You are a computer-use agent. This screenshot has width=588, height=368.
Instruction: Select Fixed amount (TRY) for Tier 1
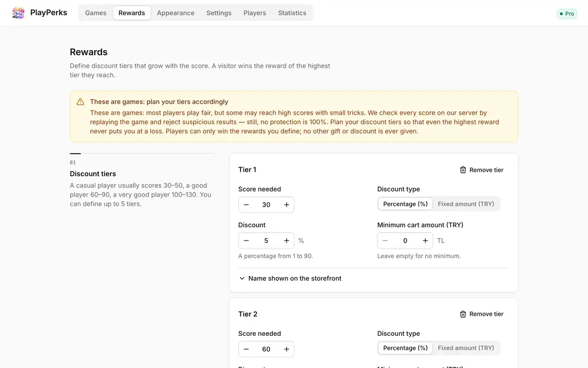click(465, 204)
